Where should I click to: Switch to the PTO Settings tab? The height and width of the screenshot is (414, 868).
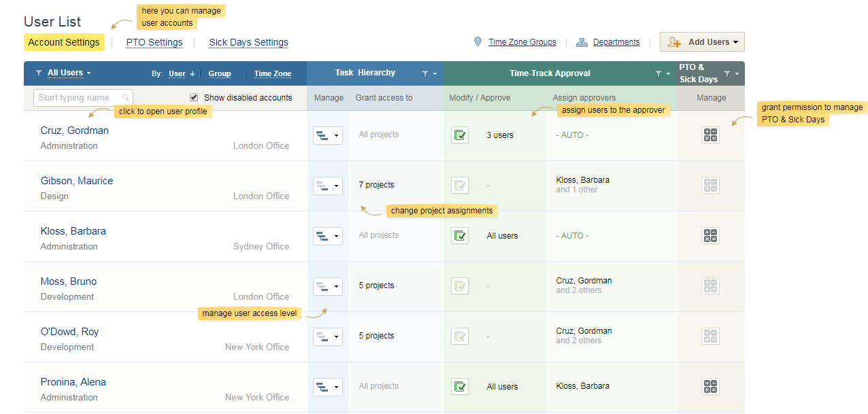click(x=154, y=42)
